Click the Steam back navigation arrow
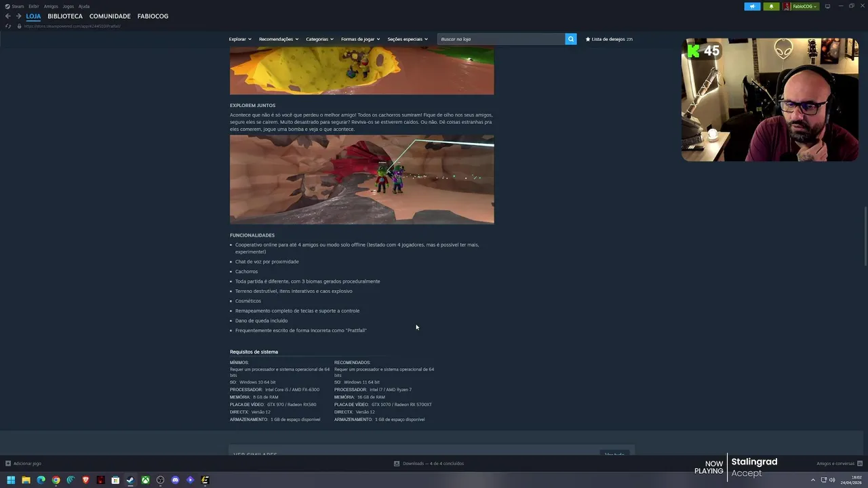 click(x=7, y=16)
